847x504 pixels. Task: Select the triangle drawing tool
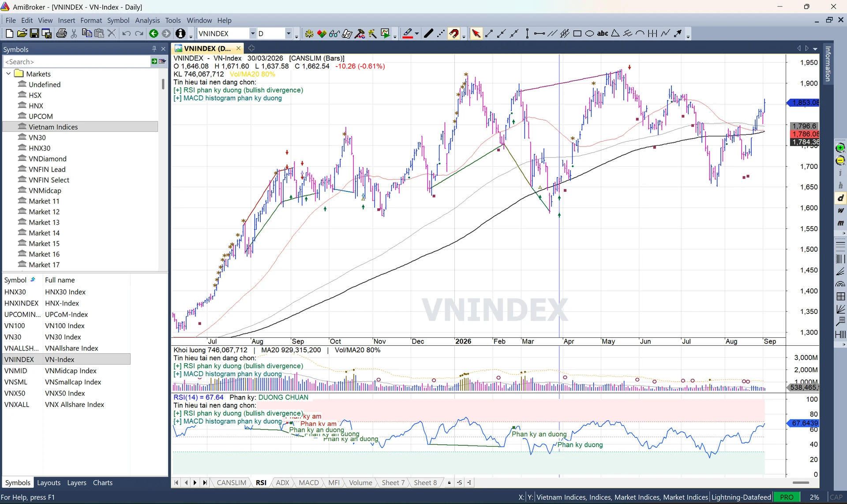click(615, 34)
